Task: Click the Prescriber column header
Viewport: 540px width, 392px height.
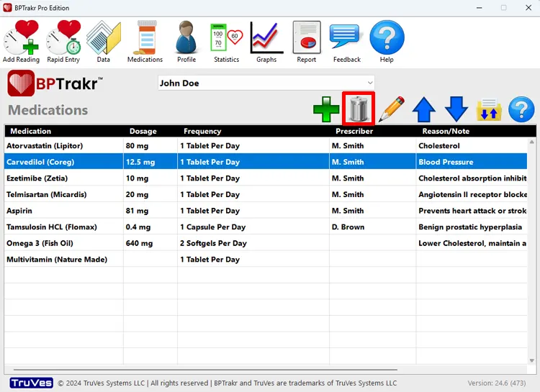Action: click(354, 131)
